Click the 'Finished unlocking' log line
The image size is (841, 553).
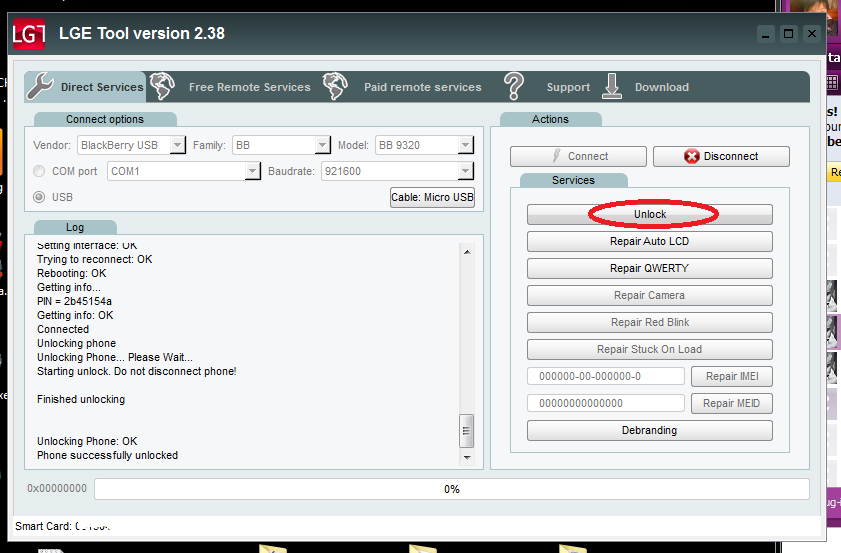coord(81,399)
